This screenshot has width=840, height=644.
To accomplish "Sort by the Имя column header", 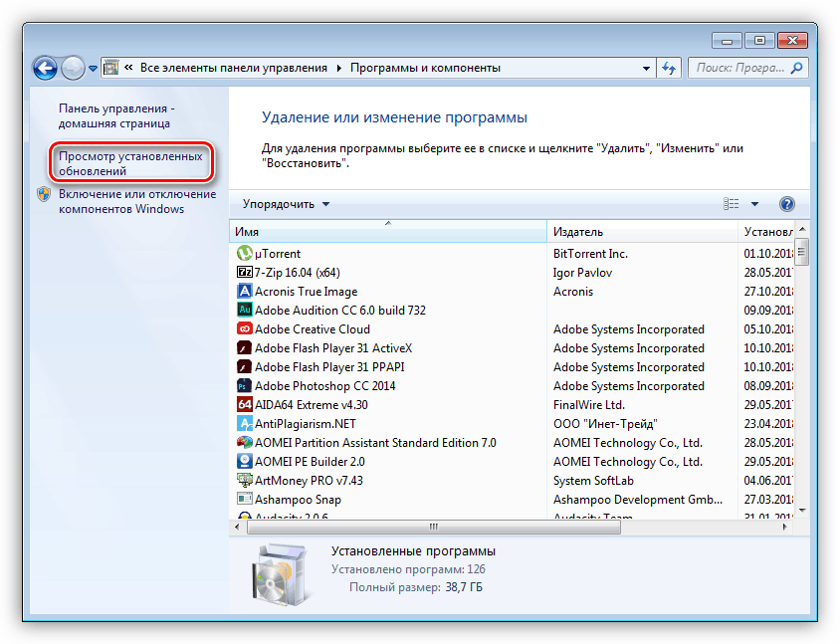I will pyautogui.click(x=388, y=232).
